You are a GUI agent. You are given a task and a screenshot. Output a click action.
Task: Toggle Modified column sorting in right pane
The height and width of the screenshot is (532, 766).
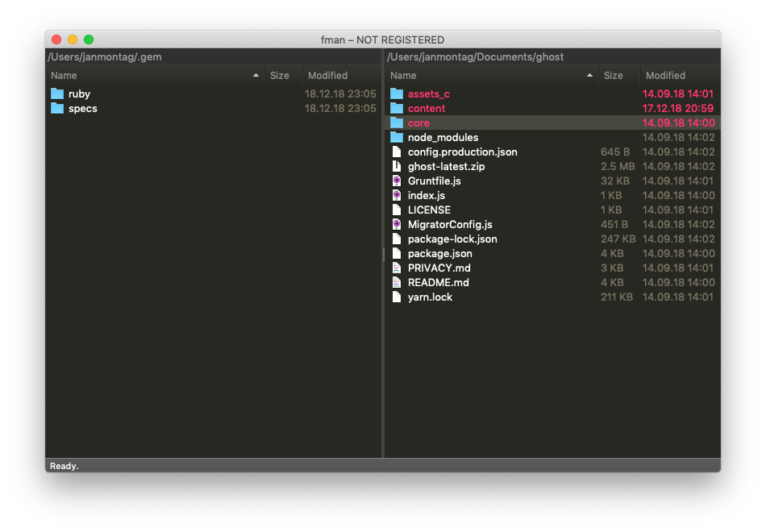pos(665,75)
